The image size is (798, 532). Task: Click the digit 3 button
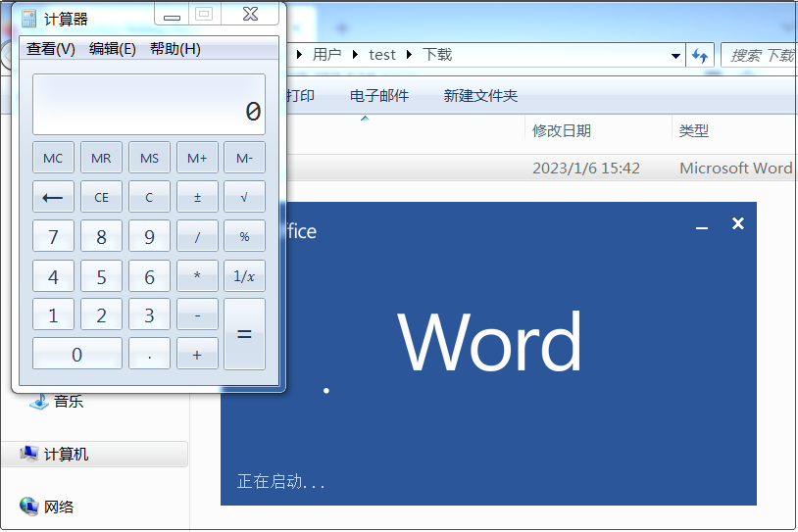click(x=149, y=314)
